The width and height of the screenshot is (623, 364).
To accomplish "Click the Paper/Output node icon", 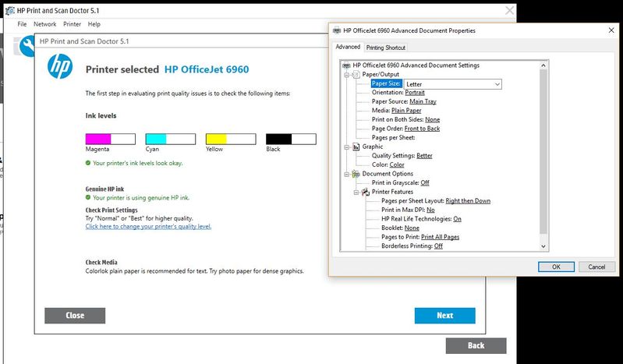I will 356,74.
